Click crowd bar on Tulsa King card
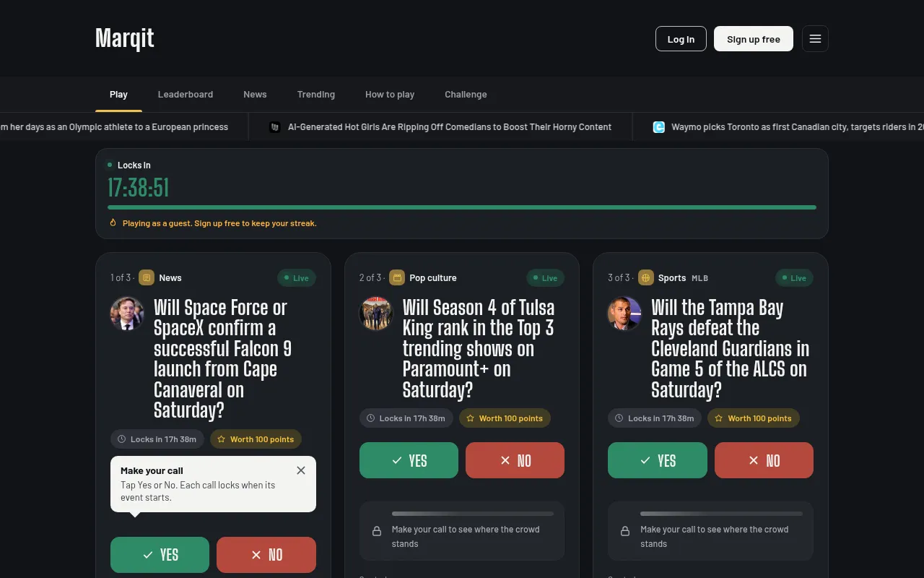 [473, 514]
